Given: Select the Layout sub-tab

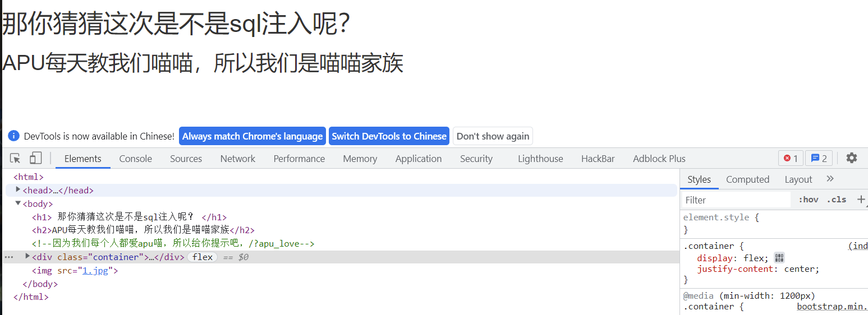Looking at the screenshot, I should click(798, 179).
